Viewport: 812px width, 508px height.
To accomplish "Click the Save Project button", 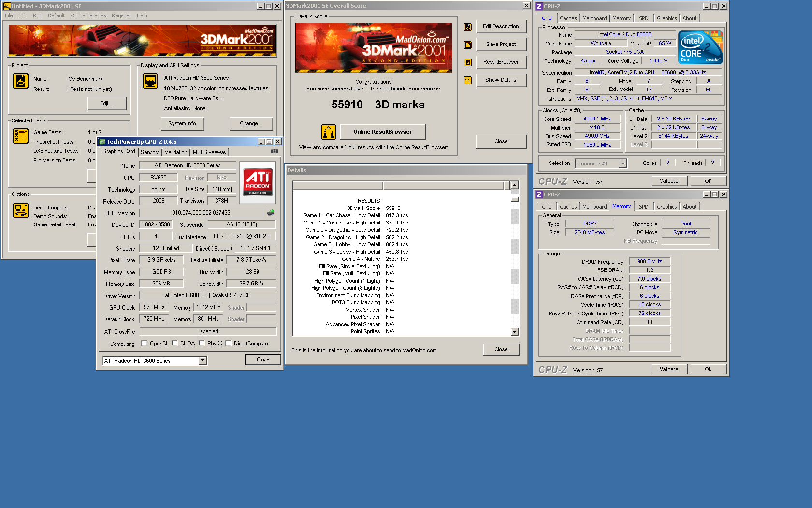I will pyautogui.click(x=501, y=44).
